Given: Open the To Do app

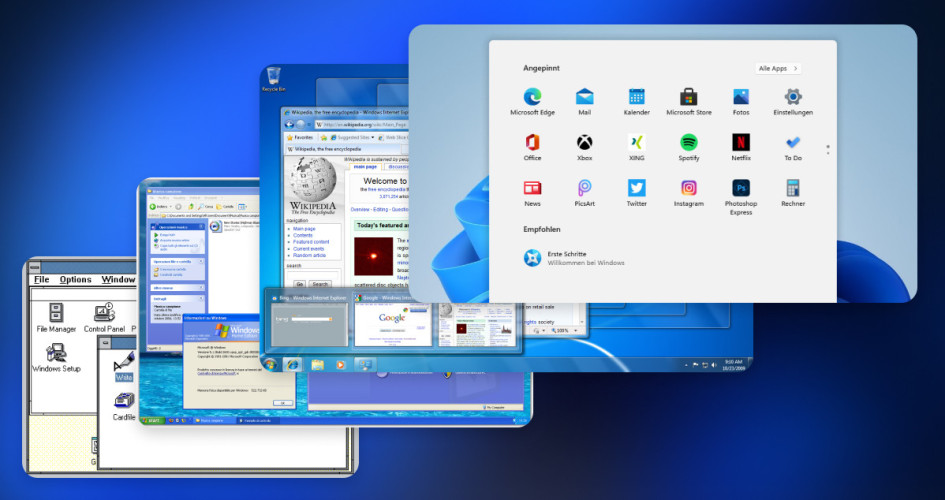Looking at the screenshot, I should pos(793,148).
